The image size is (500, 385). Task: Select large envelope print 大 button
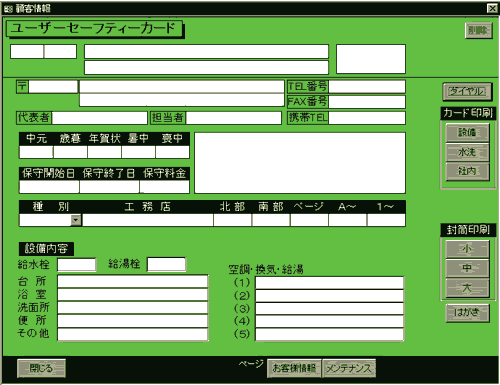point(467,287)
